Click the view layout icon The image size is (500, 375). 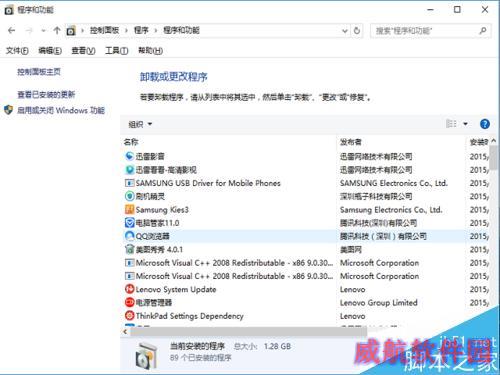[x=451, y=124]
